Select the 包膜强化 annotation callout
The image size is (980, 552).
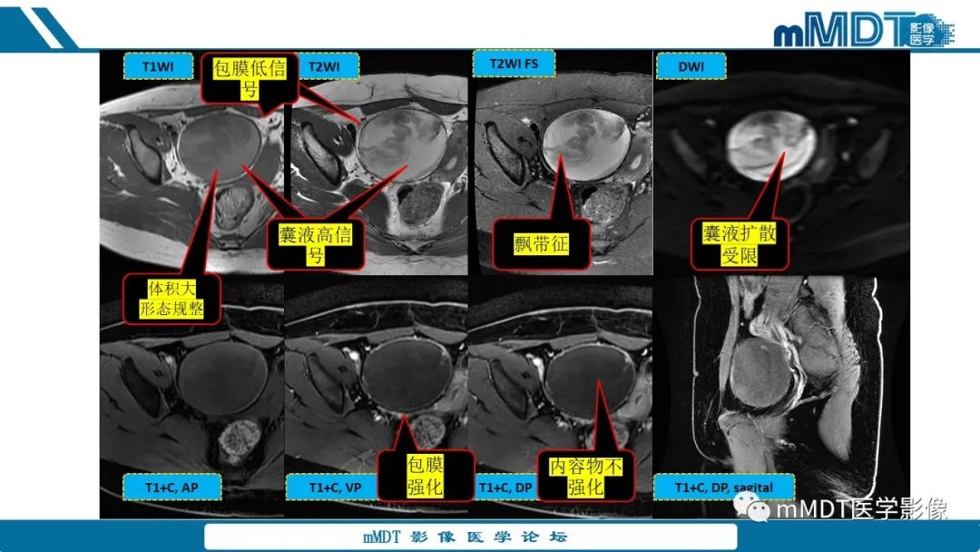pyautogui.click(x=425, y=476)
